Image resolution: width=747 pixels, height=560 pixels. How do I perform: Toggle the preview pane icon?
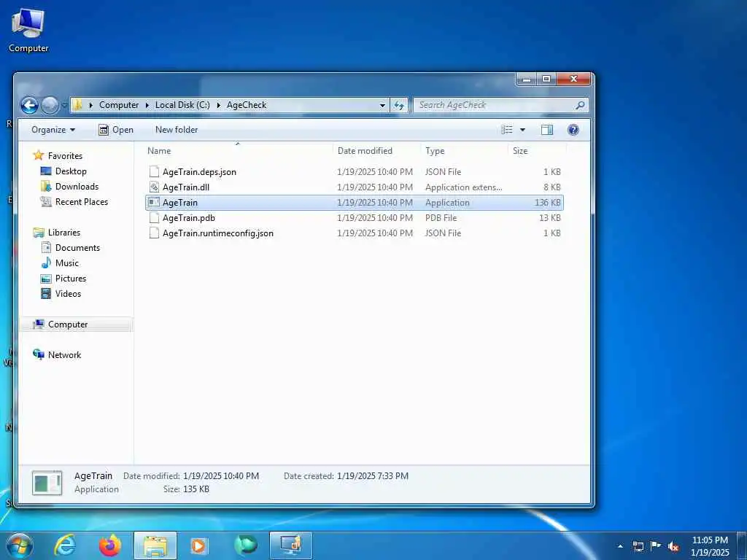pyautogui.click(x=547, y=130)
